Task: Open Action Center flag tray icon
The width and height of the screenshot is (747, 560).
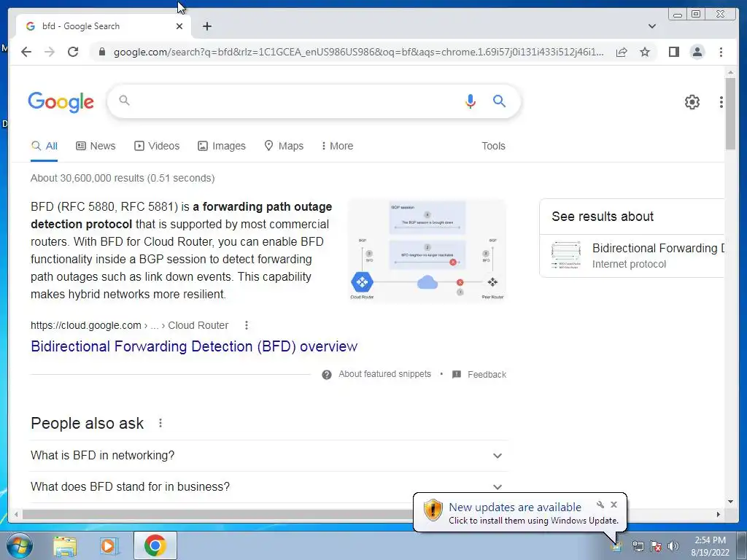Action: click(656, 546)
